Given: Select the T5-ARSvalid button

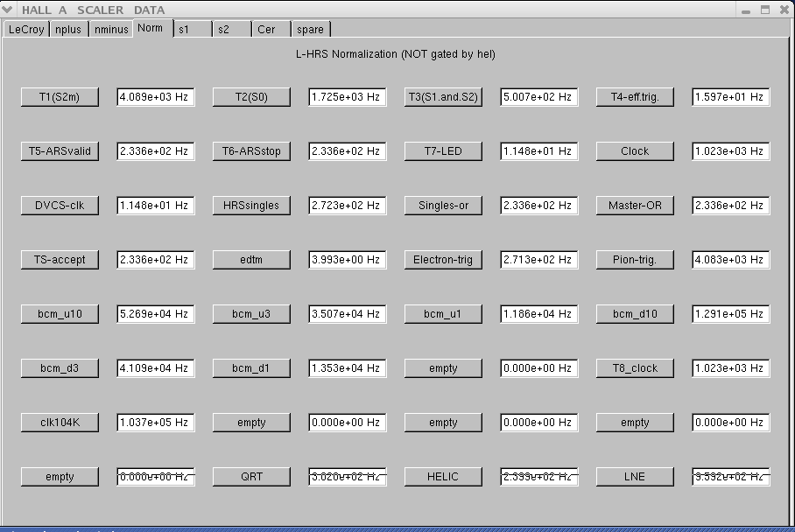Looking at the screenshot, I should click(60, 151).
